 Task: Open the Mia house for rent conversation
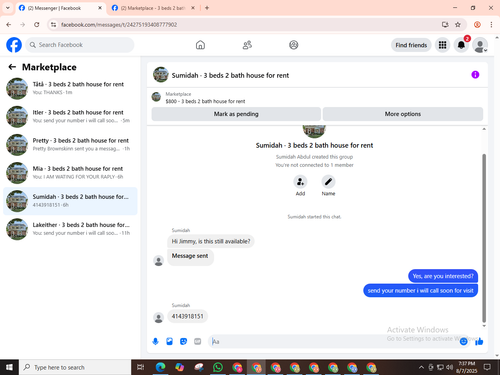point(70,173)
